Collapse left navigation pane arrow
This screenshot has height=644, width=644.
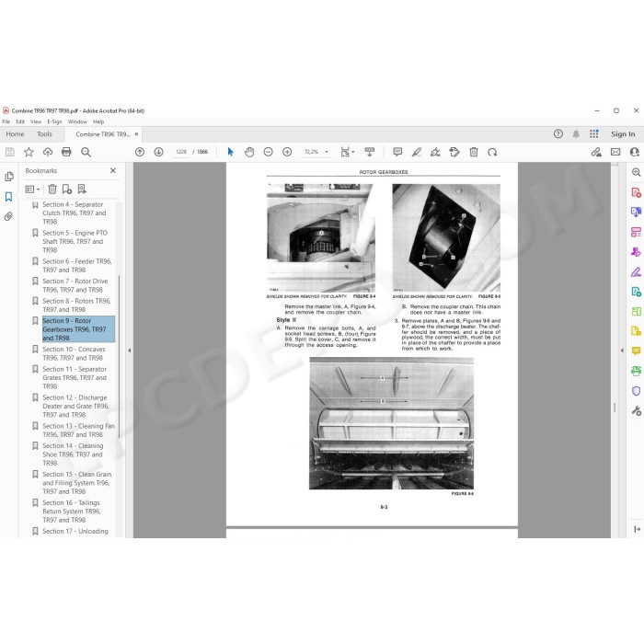point(130,351)
